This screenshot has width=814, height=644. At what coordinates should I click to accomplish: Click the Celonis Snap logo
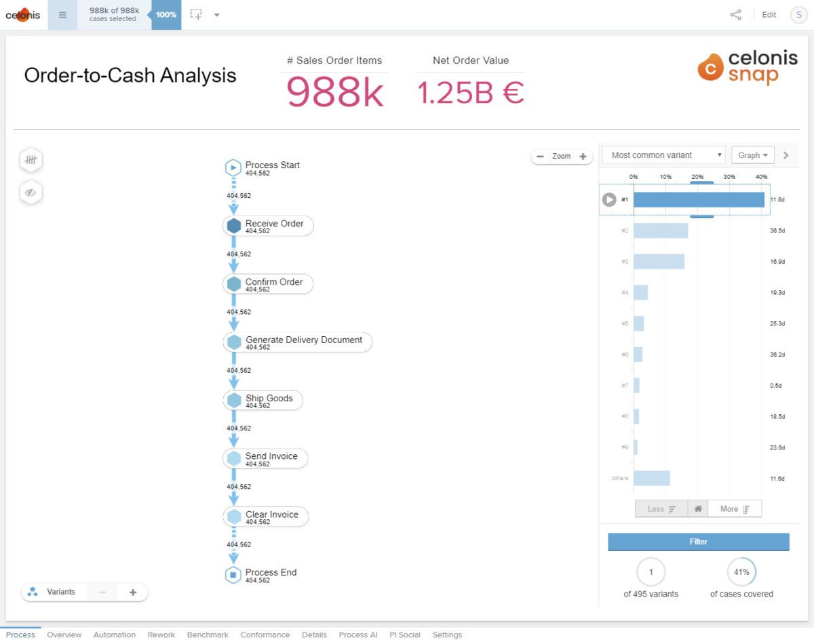746,68
